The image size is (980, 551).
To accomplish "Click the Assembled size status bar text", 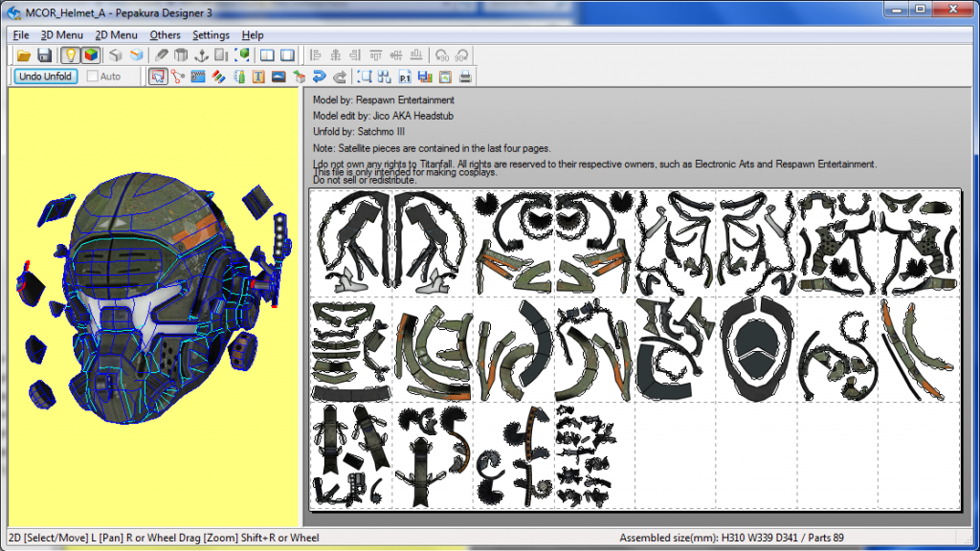I will point(731,538).
